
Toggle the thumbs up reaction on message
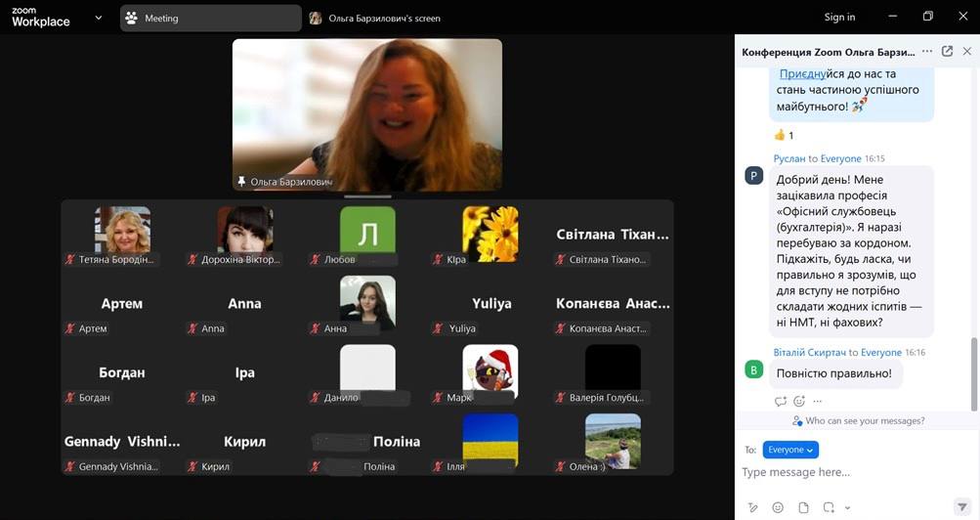[x=785, y=135]
